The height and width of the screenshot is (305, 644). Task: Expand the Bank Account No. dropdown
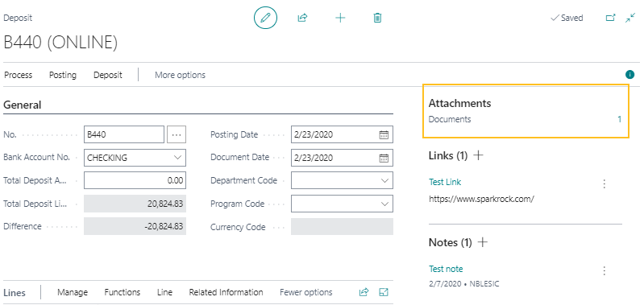177,158
